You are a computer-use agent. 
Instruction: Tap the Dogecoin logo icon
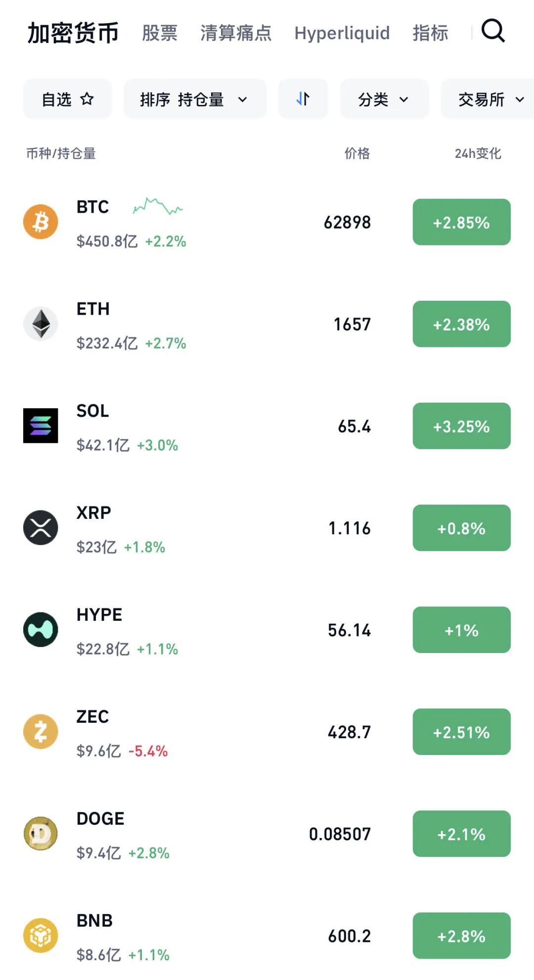[41, 833]
